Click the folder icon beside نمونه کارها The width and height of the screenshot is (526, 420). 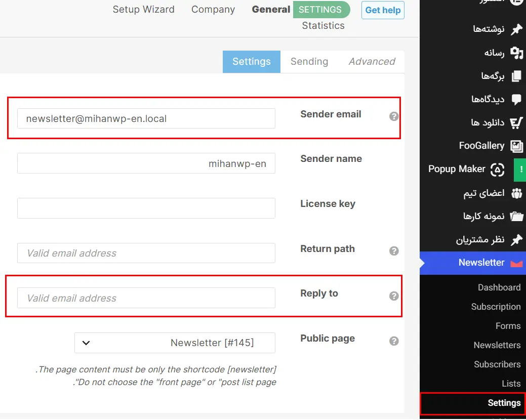(516, 216)
